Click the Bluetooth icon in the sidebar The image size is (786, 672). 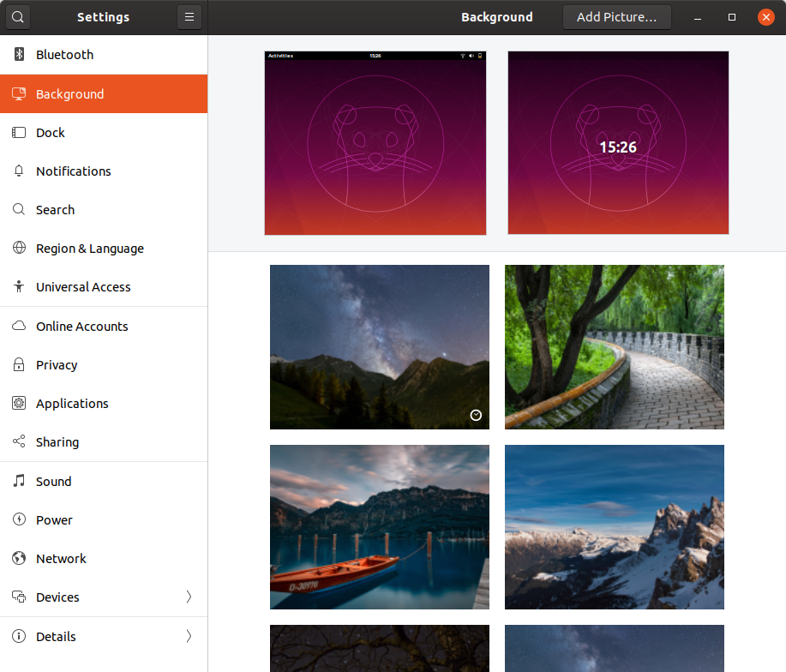coord(19,54)
